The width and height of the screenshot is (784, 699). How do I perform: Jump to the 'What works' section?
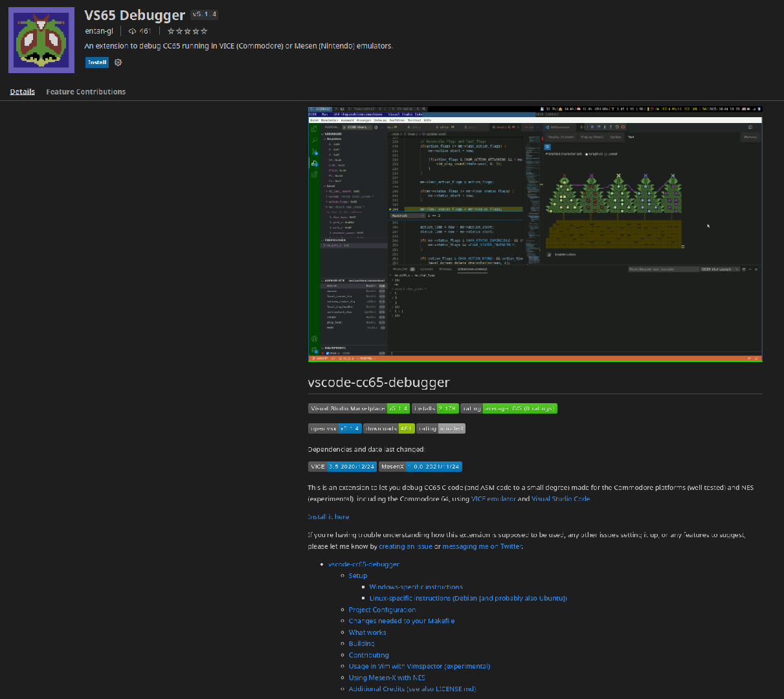coord(367,632)
